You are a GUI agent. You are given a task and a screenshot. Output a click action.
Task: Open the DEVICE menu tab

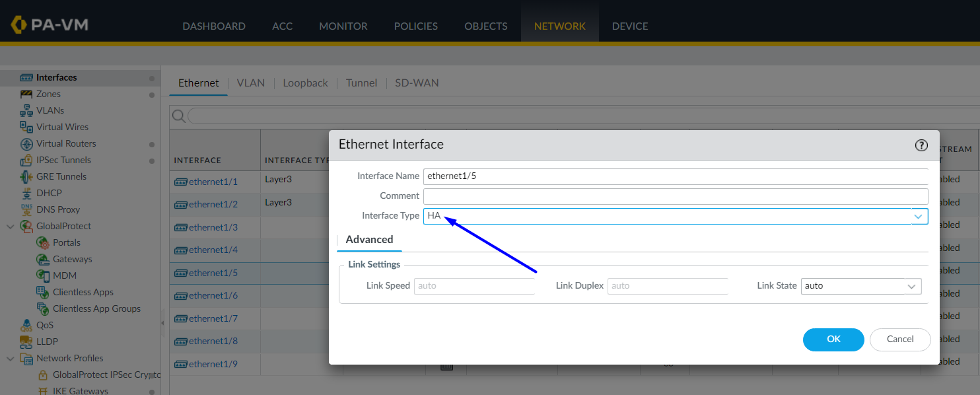pyautogui.click(x=629, y=26)
